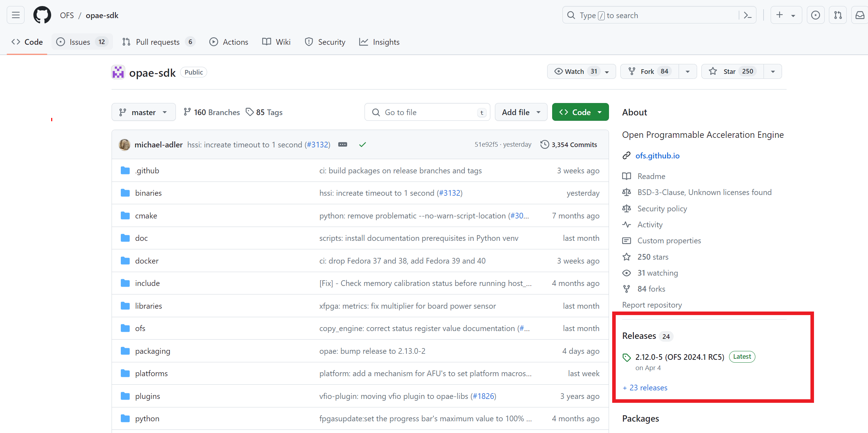Viewport: 868px width, 433px height.
Task: Open the Actions tab
Action: tap(229, 42)
